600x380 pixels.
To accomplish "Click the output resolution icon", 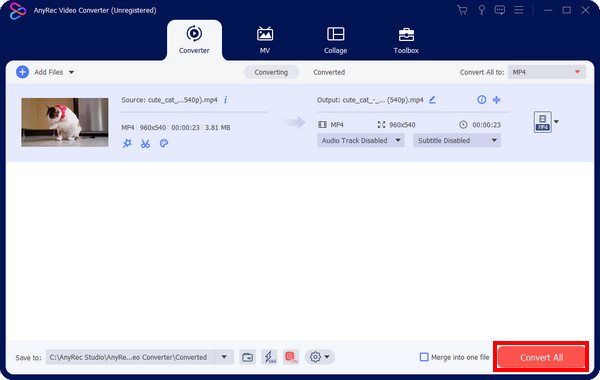I will (x=382, y=125).
